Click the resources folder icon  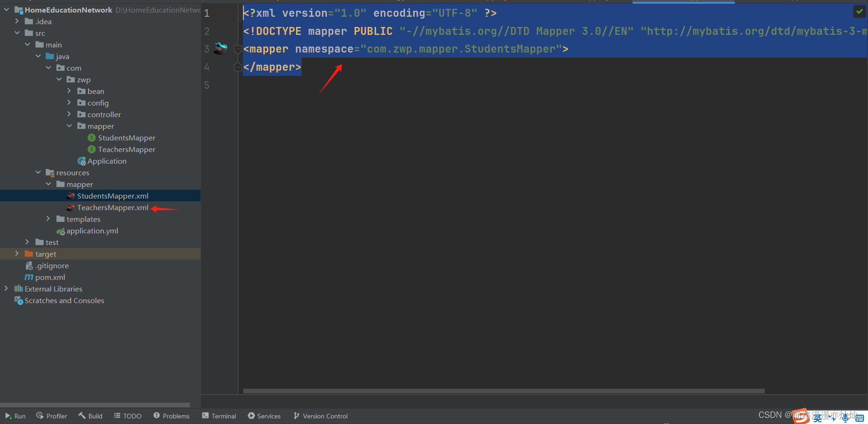[x=50, y=172]
